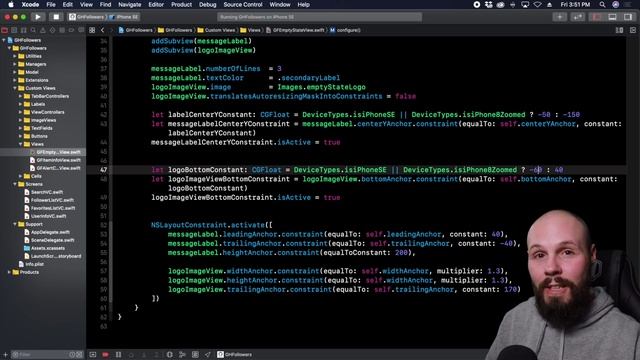Viewport: 640px width, 360px height.
Task: Toggle breakpoints using the red debug bar icon
Action: pyautogui.click(x=105, y=354)
